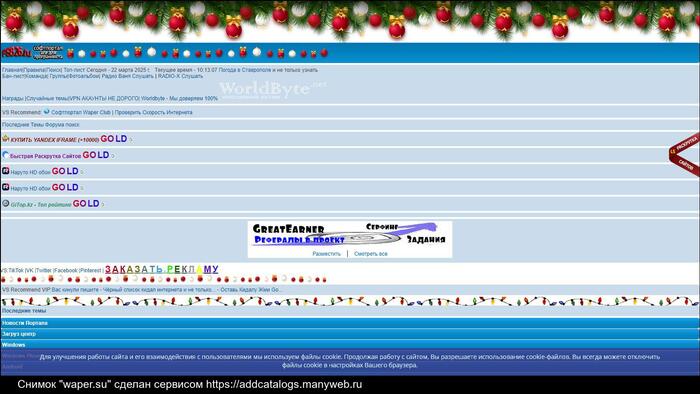Expand the Новости Портала section
This screenshot has height=394, width=700.
350,323
